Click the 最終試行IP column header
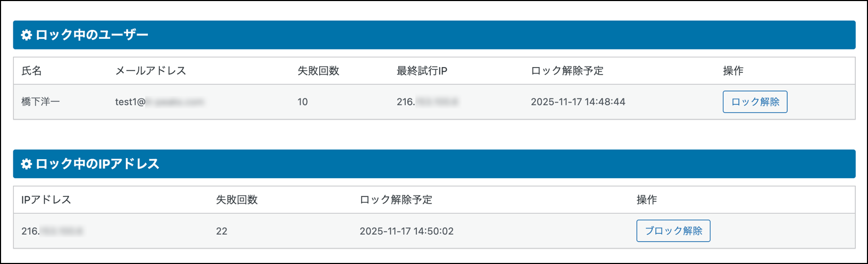This screenshot has height=264, width=868. [x=422, y=71]
